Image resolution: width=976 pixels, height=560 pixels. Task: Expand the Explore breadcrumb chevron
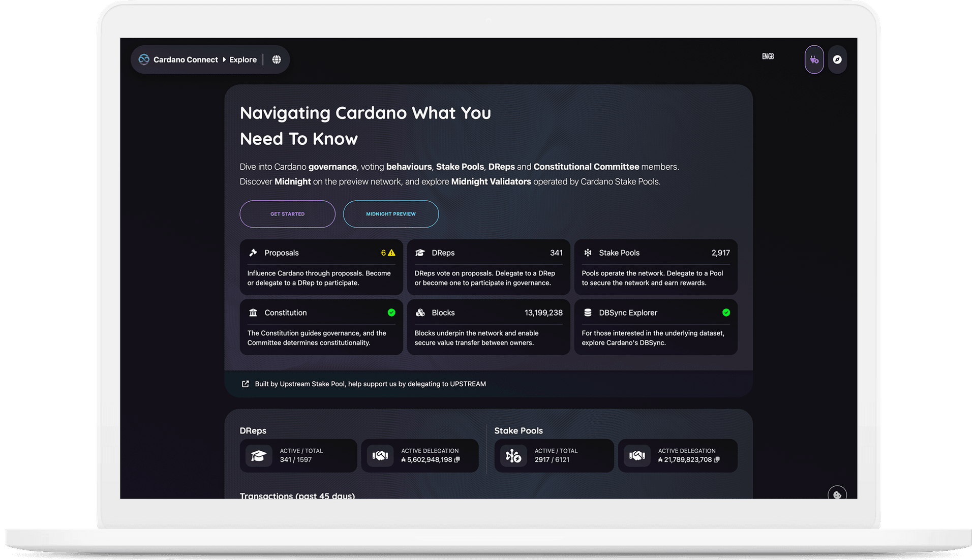pyautogui.click(x=224, y=59)
